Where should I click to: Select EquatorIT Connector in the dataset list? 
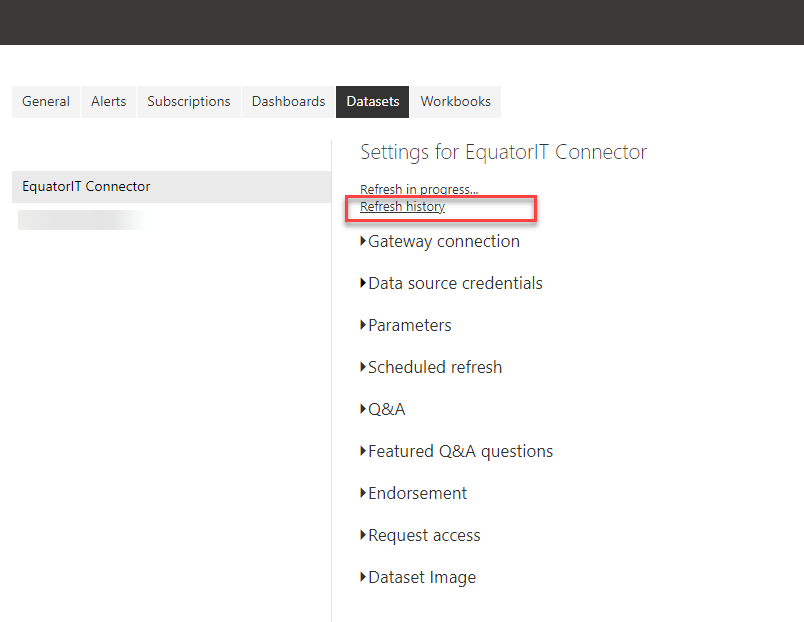click(x=87, y=186)
